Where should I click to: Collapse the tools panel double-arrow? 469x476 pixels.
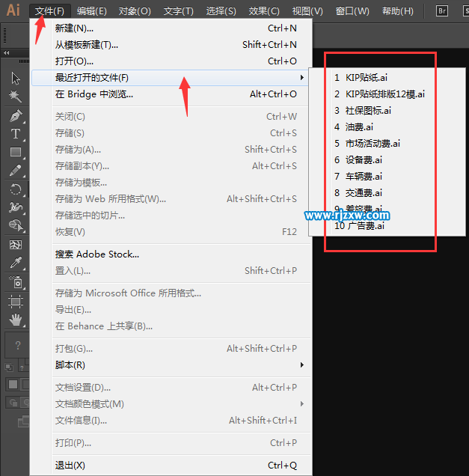7,53
